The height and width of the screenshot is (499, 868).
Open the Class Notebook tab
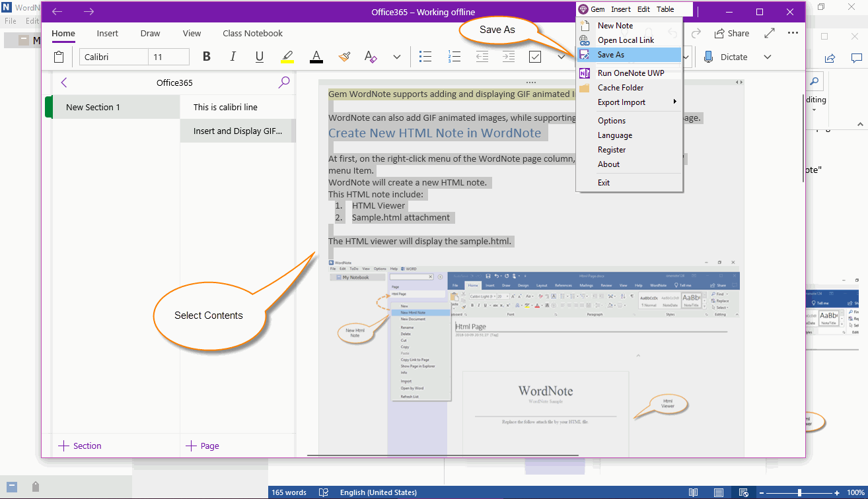point(253,33)
